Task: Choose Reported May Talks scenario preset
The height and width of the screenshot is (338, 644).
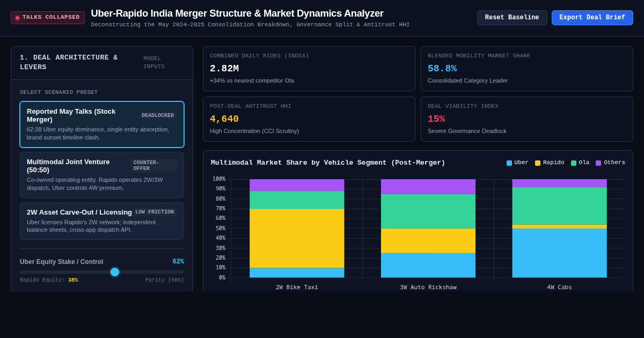Action: (x=102, y=124)
